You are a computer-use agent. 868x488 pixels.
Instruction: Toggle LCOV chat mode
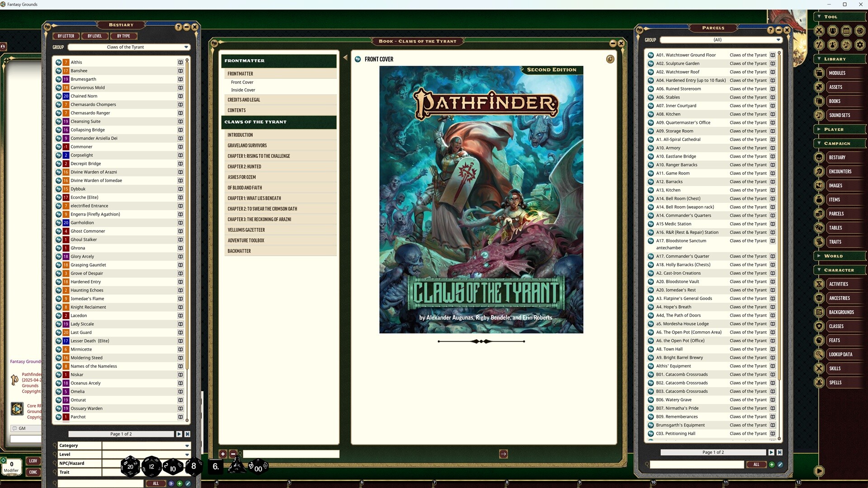tap(33, 461)
